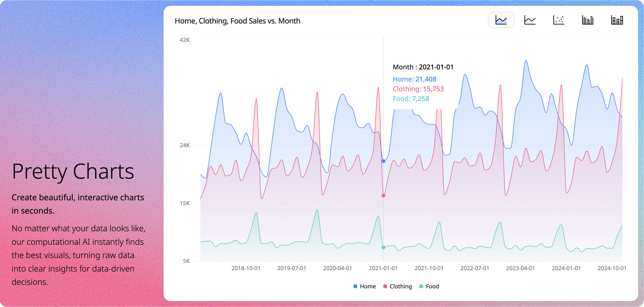Switch to the line chart icon
Screen dimensions: 644x307
tap(530, 20)
